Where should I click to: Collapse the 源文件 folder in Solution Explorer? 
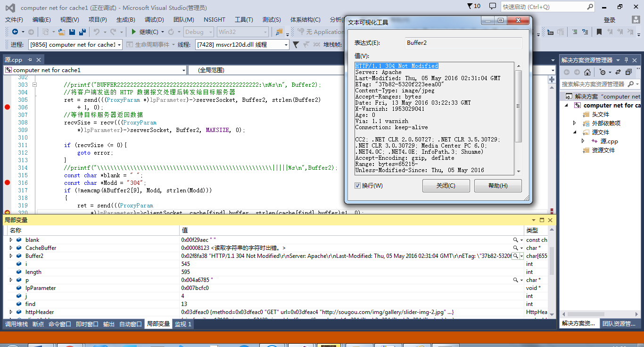point(574,132)
